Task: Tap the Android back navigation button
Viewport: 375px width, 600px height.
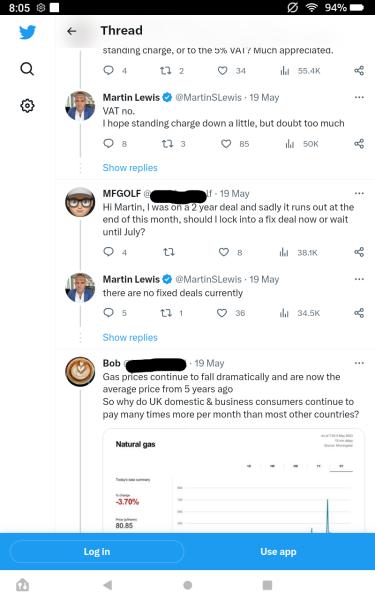Action: pos(108,585)
